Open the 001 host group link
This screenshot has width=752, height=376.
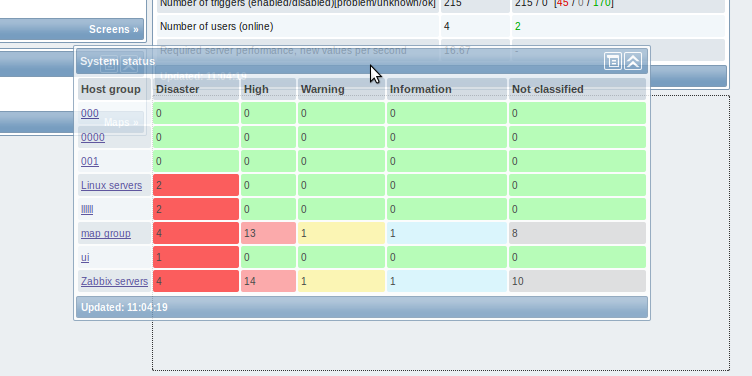coord(90,161)
